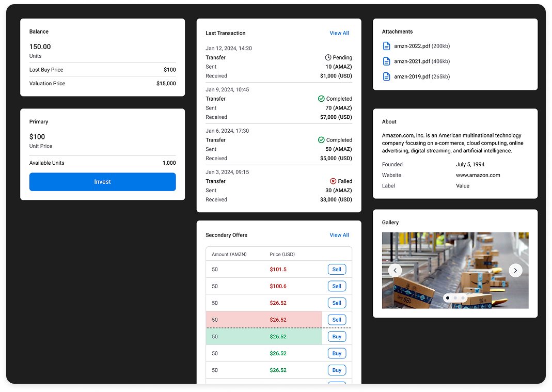Click the Pending clock status icon
552x392 pixels.
(x=328, y=57)
